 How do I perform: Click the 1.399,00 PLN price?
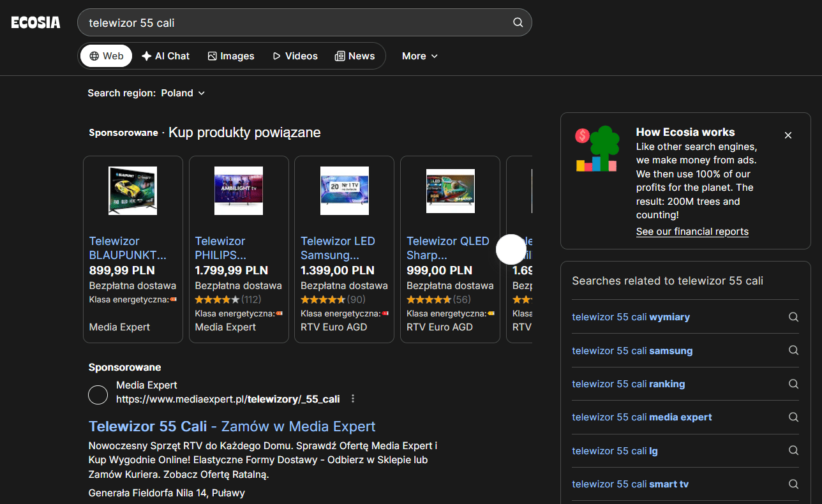coord(338,271)
